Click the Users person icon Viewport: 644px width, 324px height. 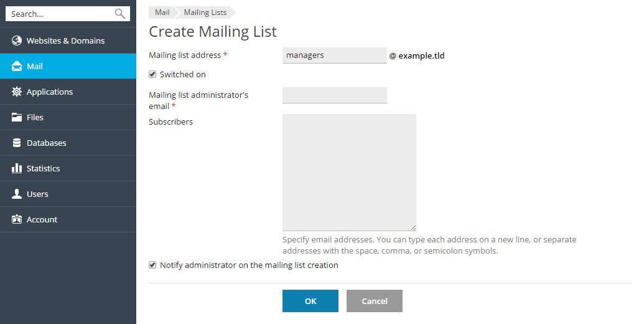point(17,194)
